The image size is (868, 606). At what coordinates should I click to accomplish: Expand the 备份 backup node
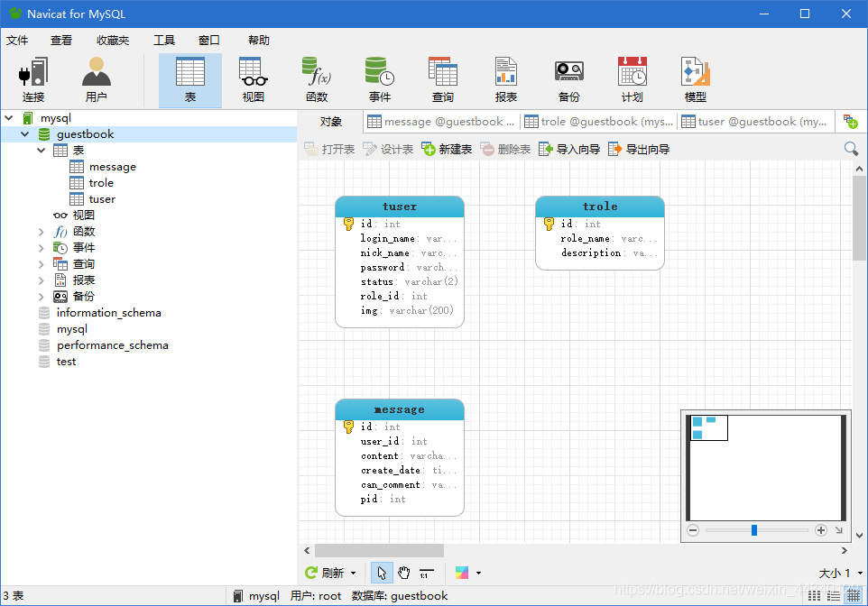(x=41, y=296)
